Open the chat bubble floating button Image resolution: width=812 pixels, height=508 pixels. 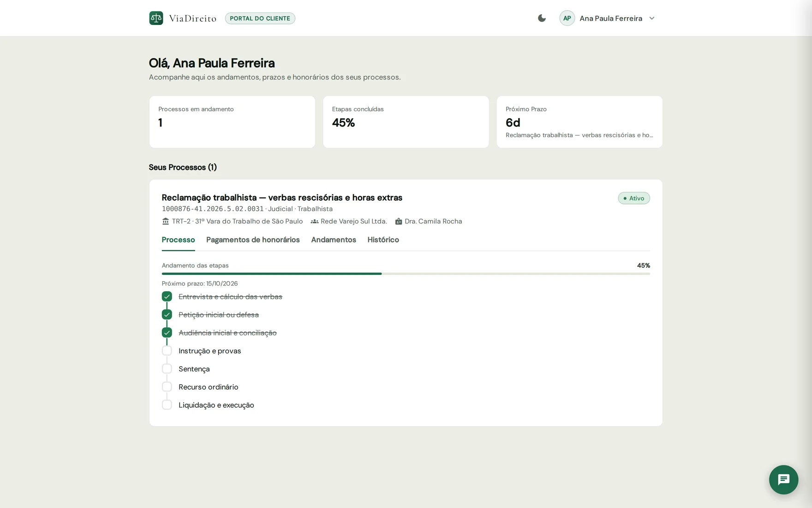[783, 479]
